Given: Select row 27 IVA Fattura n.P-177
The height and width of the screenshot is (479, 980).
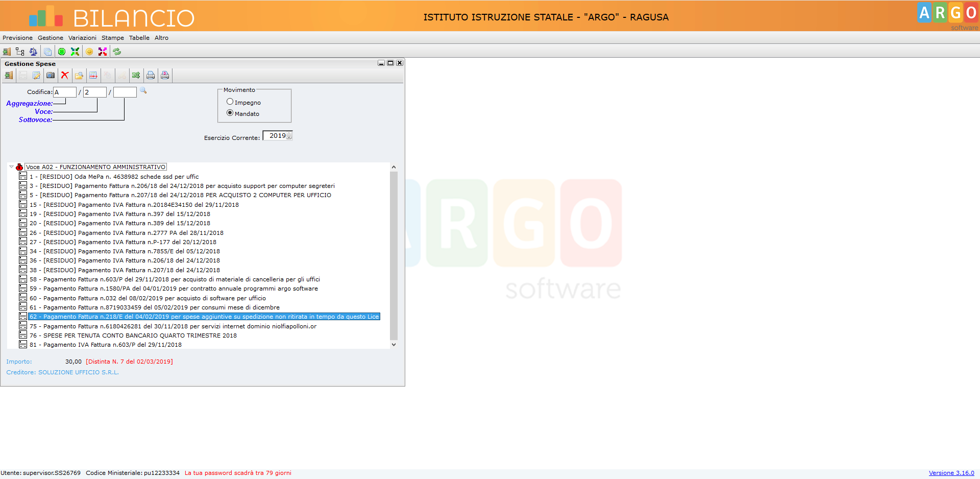Looking at the screenshot, I should [122, 242].
